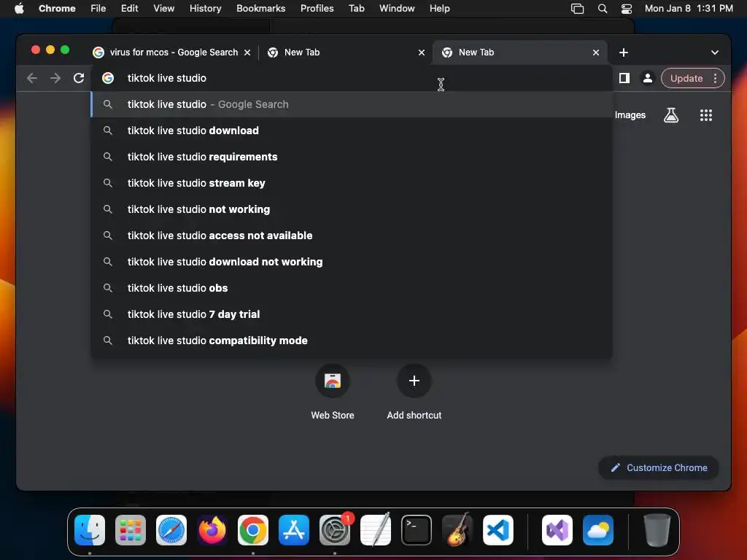
Task: Open the Window menu in menu bar
Action: [397, 8]
